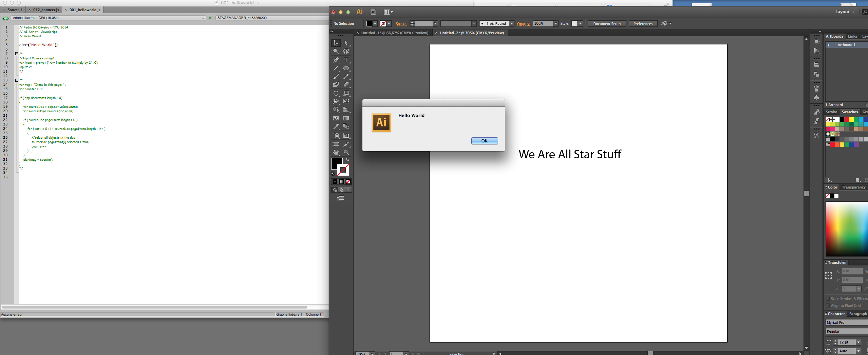Image resolution: width=868 pixels, height=355 pixels.
Task: Collapse the comment block at line 13
Action: [17, 80]
